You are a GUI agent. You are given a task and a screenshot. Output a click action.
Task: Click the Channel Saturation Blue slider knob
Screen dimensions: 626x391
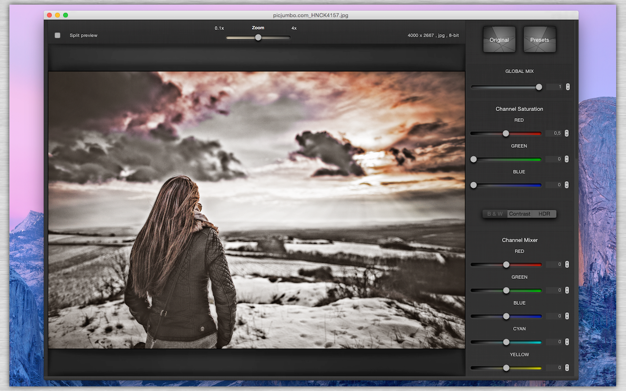(x=473, y=185)
